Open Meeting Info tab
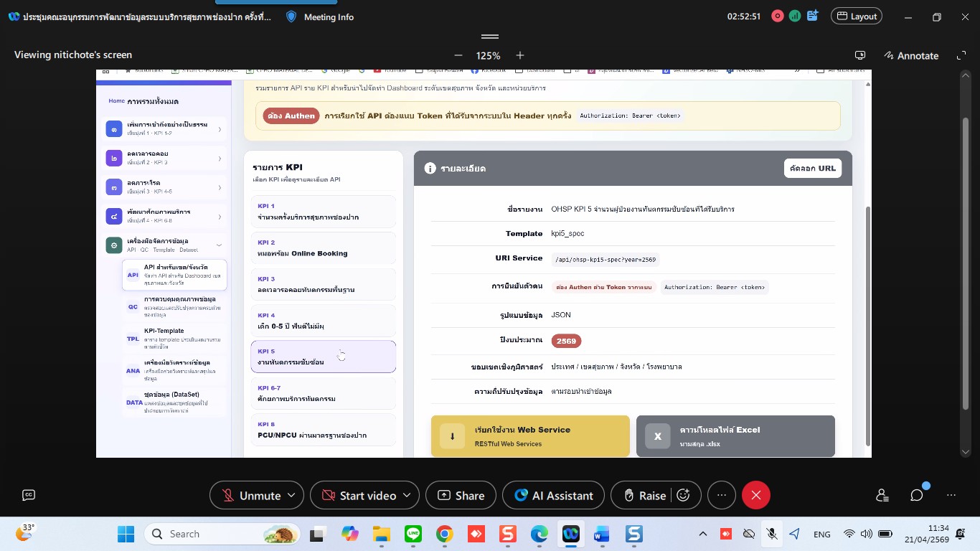This screenshot has width=980, height=551. tap(320, 17)
